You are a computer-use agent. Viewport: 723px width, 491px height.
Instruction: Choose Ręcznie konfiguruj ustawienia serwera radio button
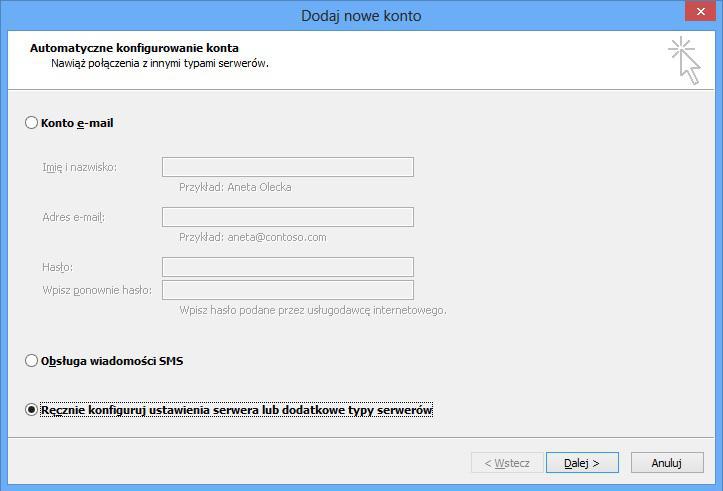(31, 409)
